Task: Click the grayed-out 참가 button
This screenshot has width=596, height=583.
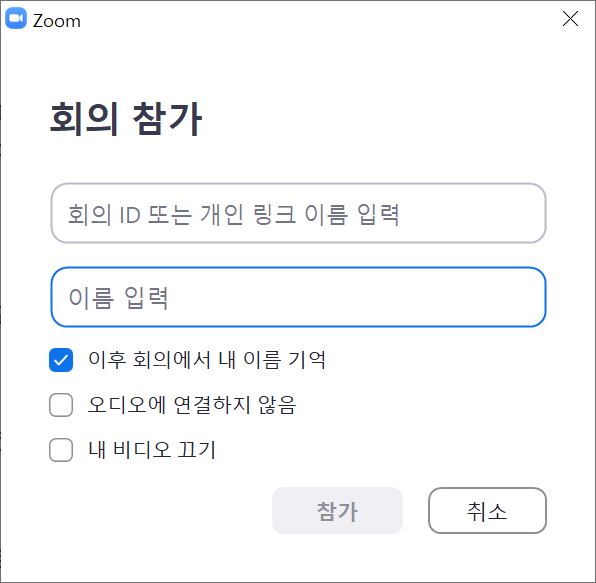Action: pyautogui.click(x=337, y=510)
